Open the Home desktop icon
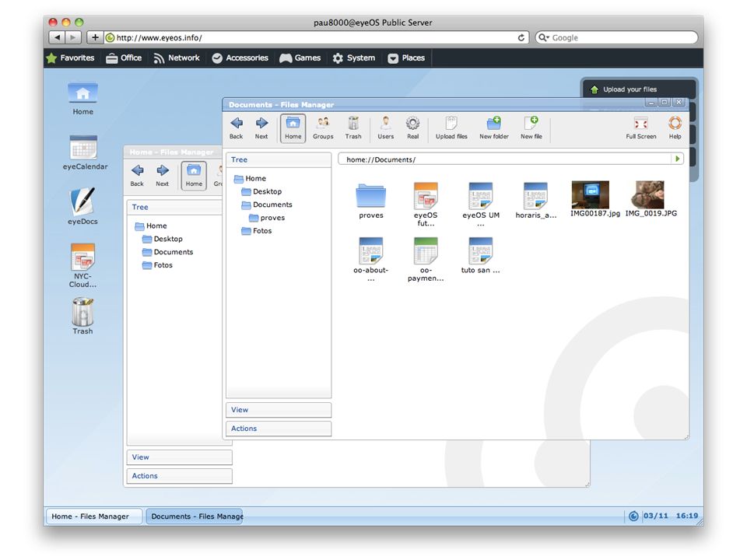Viewport: 747px width, 560px height. click(x=83, y=99)
